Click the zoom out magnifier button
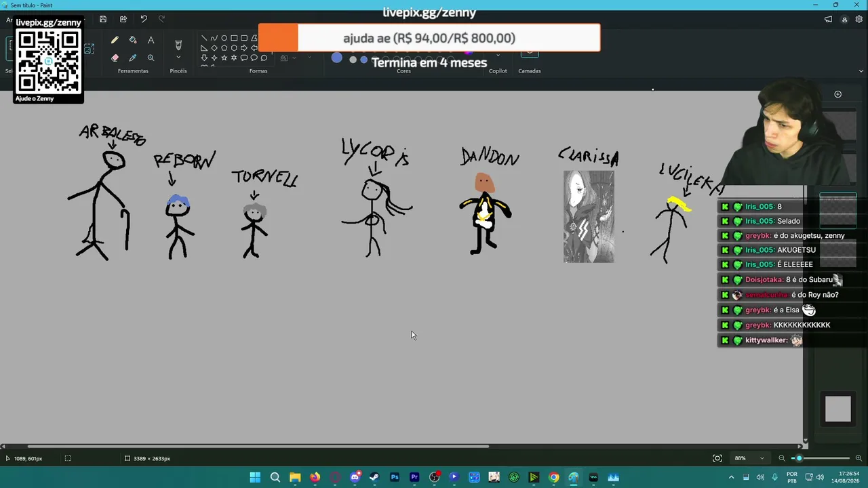868x488 pixels. pyautogui.click(x=782, y=458)
